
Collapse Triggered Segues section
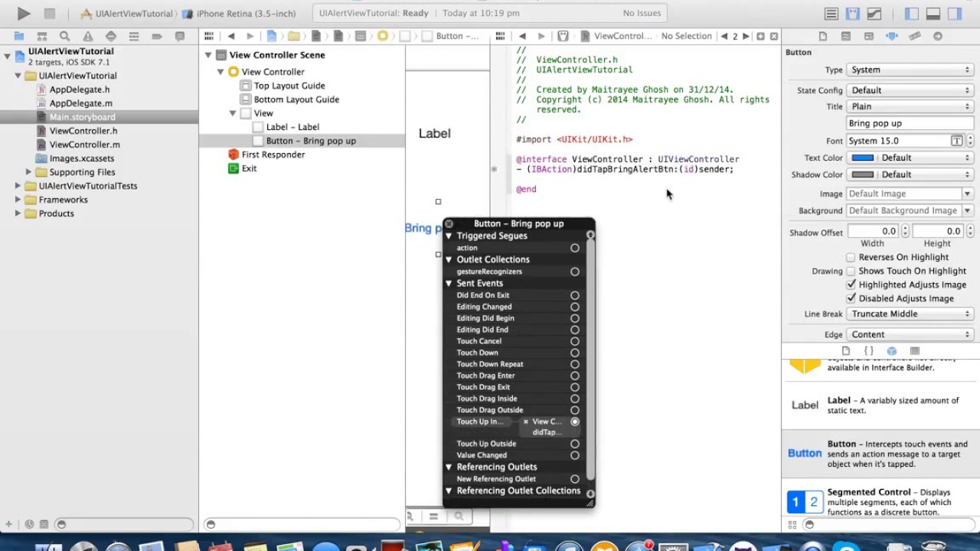449,236
